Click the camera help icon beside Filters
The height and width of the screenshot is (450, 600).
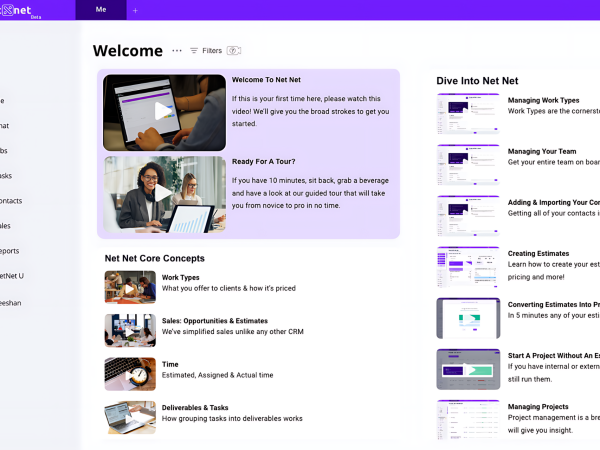tap(233, 51)
